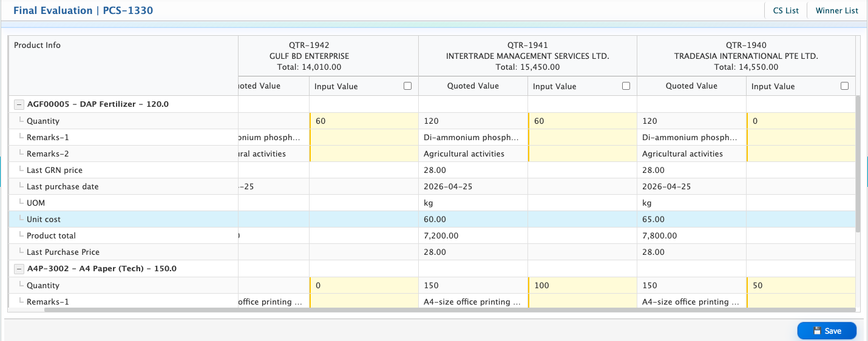Select the Last purchase date row label
The width and height of the screenshot is (868, 341).
[x=63, y=186]
